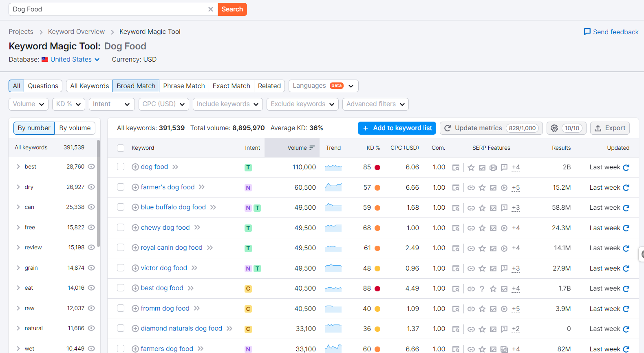Expand the raw keyword group

18,308
